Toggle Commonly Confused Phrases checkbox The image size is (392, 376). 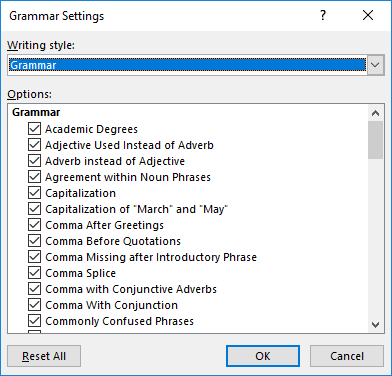tap(34, 321)
